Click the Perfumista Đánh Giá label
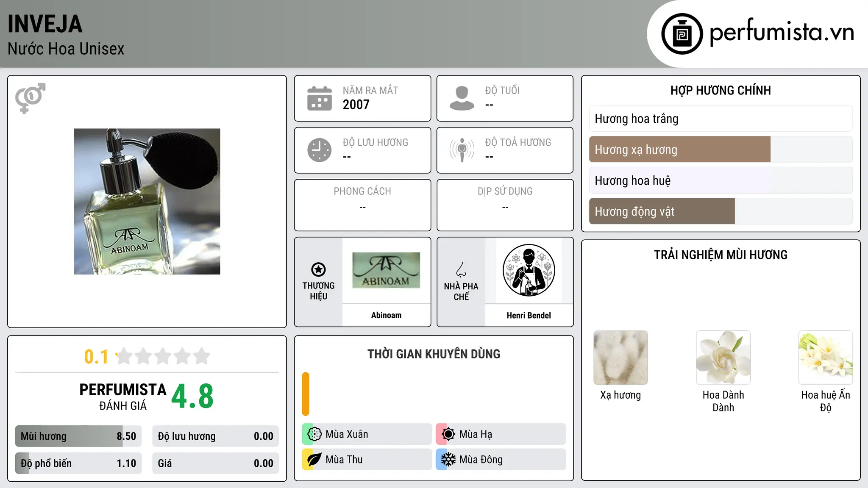 [123, 396]
